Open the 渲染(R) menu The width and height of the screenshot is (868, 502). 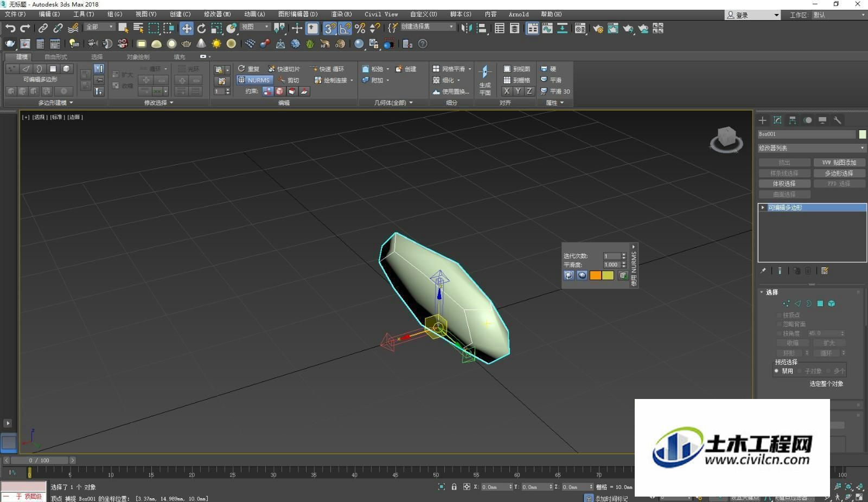pyautogui.click(x=341, y=14)
